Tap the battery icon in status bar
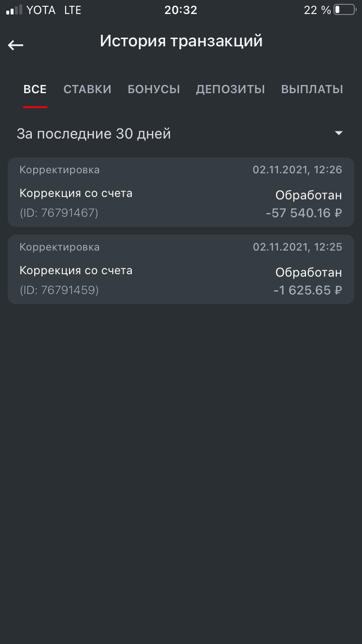The height and width of the screenshot is (644, 362). [344, 10]
